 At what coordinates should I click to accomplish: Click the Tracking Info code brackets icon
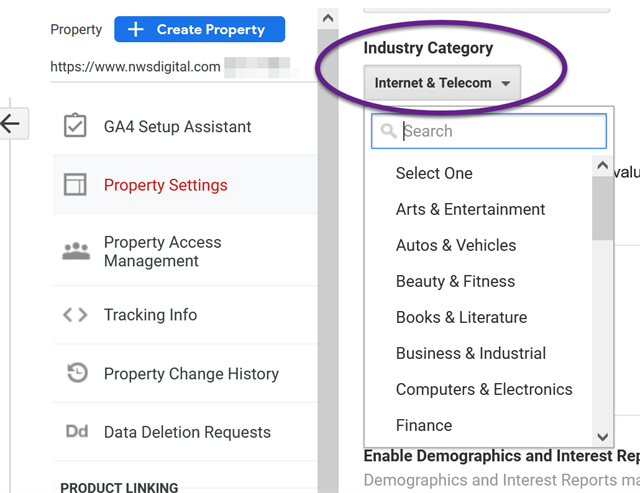tap(75, 315)
